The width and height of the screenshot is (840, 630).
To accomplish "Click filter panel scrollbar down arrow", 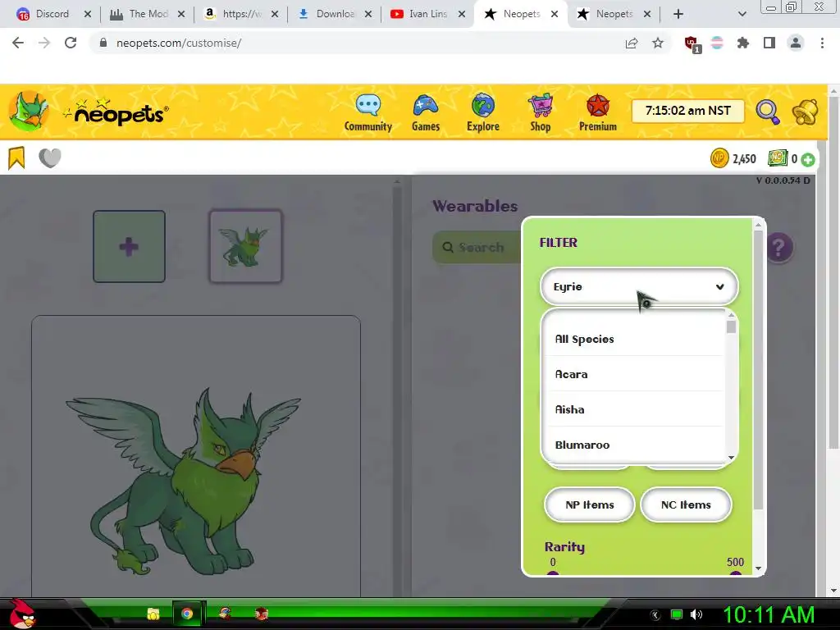I will [x=758, y=568].
